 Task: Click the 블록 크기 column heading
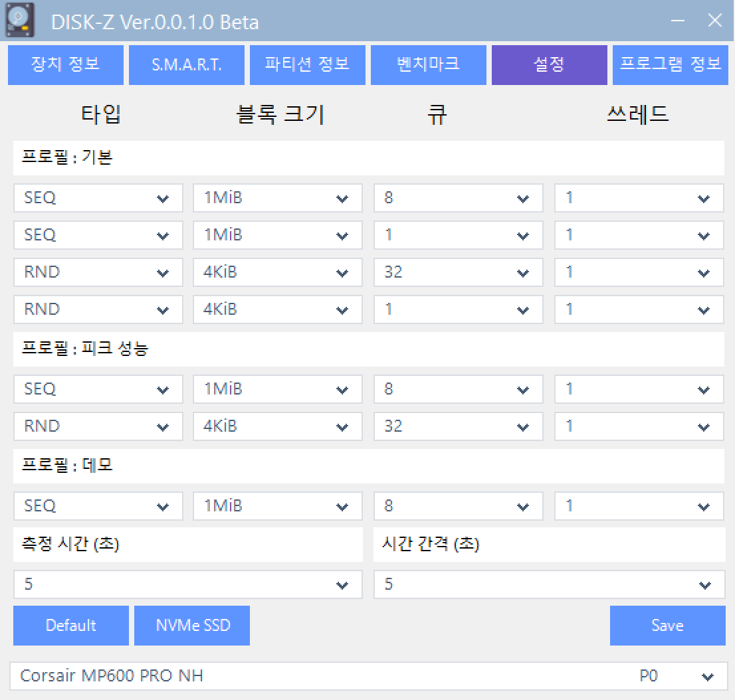[280, 114]
